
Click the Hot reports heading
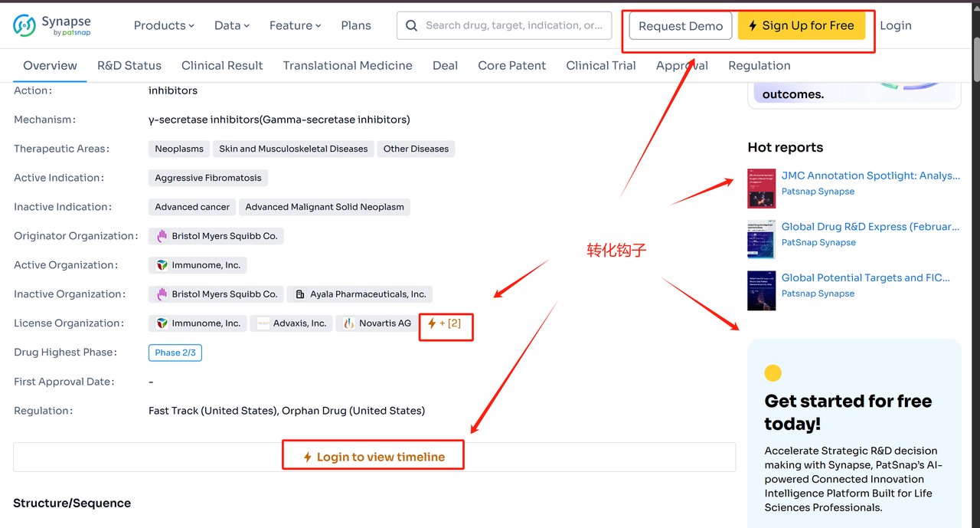786,148
